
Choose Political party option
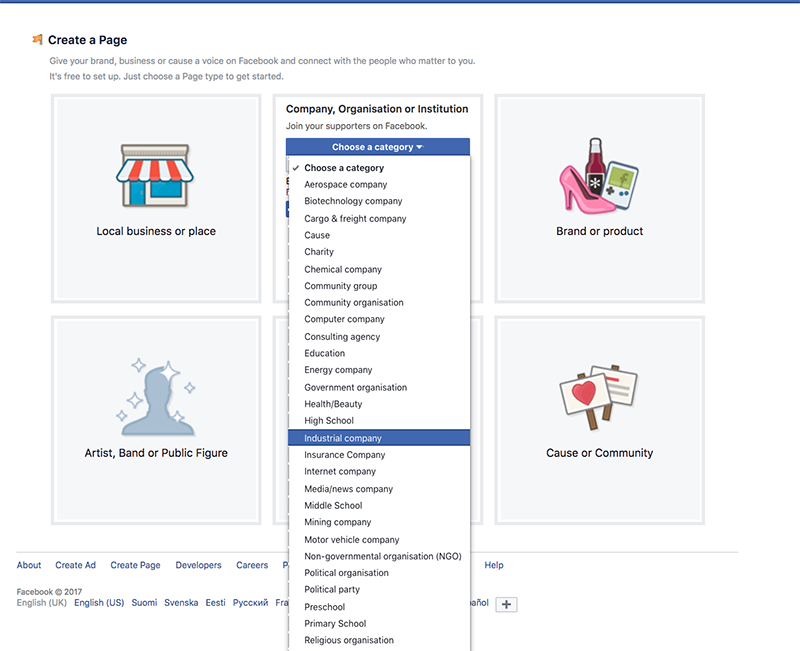point(379,590)
